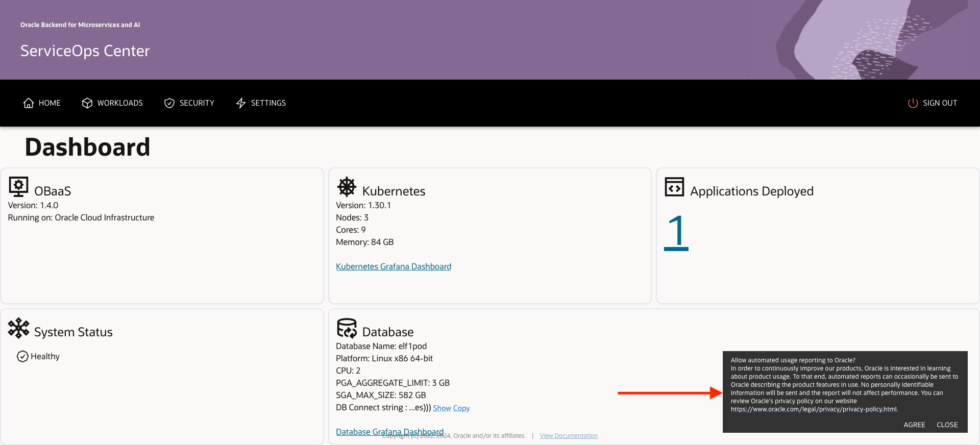
Task: Click the Applications Deployed code window icon
Action: (x=674, y=187)
